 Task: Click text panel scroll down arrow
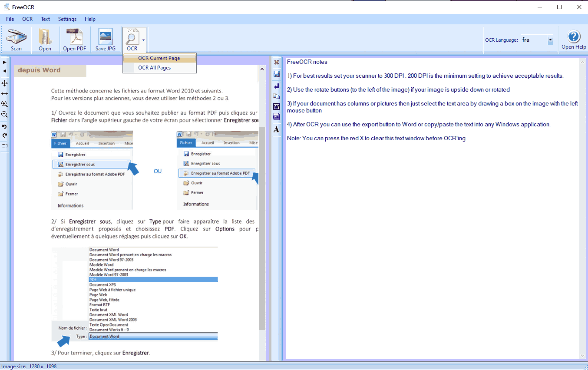583,356
